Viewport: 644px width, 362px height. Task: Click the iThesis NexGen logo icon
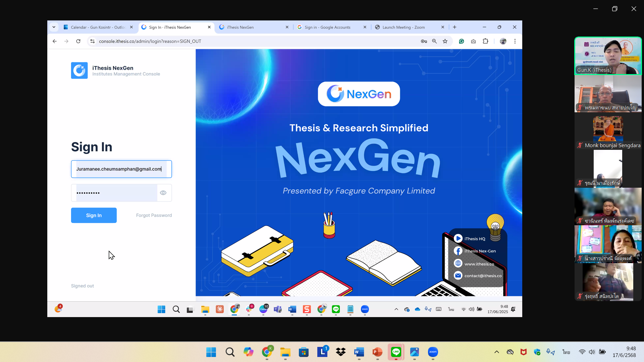(79, 70)
